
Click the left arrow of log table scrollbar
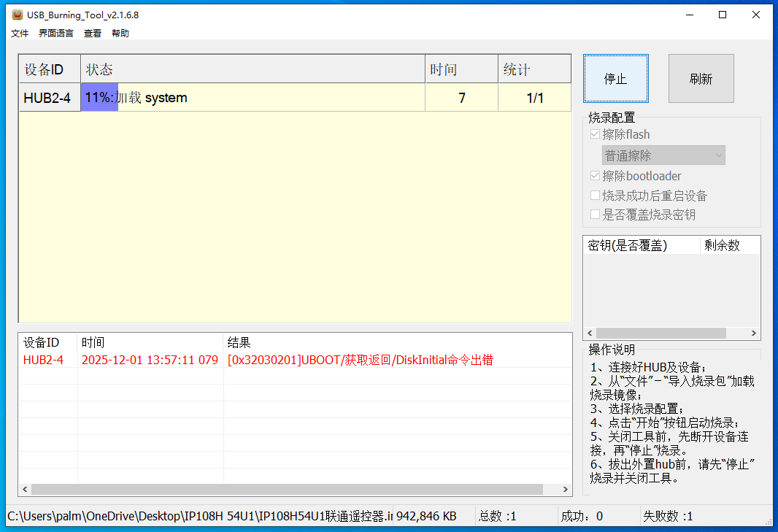(x=24, y=490)
